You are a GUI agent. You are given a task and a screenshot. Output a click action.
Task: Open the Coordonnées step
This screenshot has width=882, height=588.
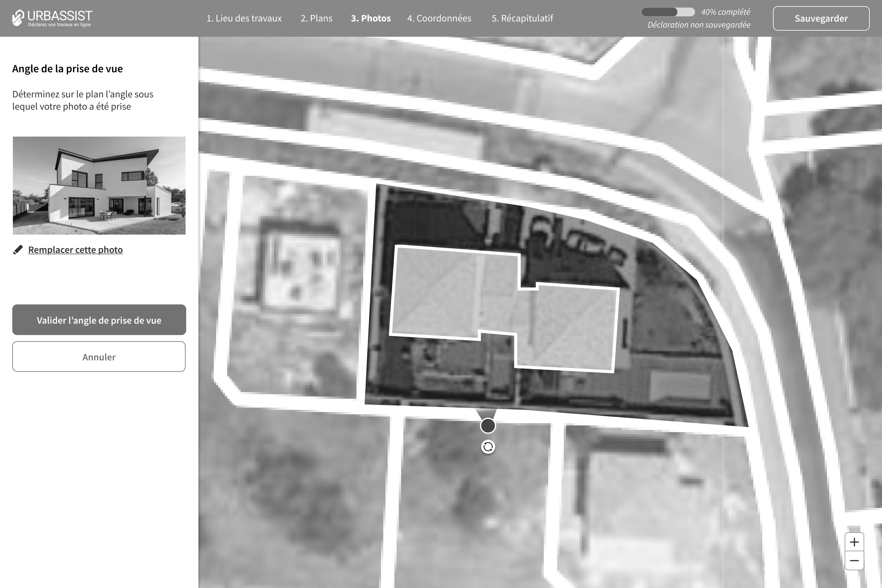tap(439, 18)
